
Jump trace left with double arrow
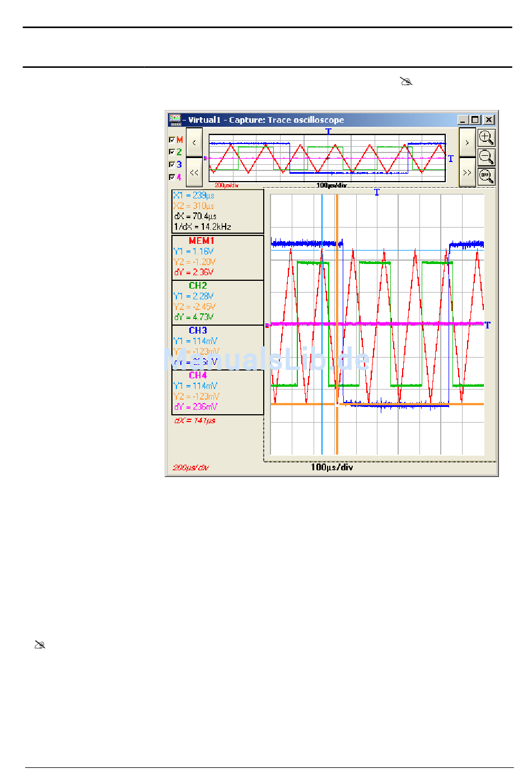[x=194, y=173]
